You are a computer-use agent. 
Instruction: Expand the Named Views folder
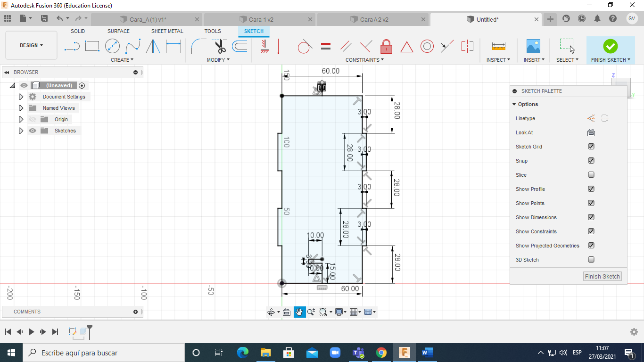tap(21, 108)
